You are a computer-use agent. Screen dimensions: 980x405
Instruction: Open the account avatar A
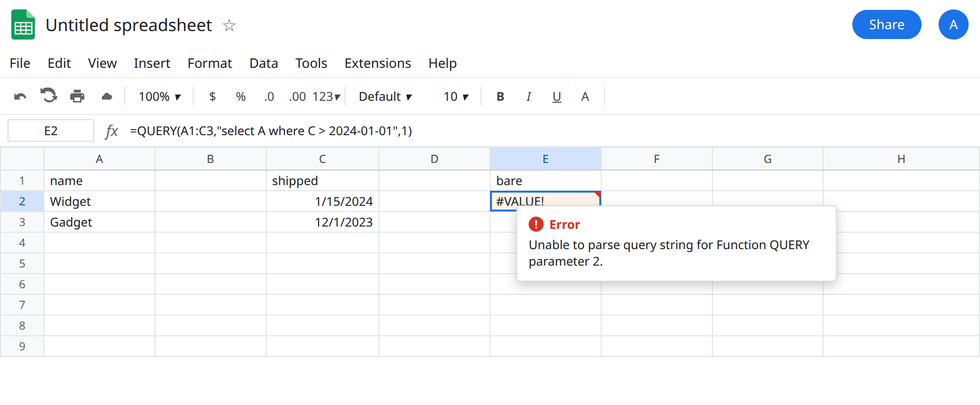coord(954,24)
